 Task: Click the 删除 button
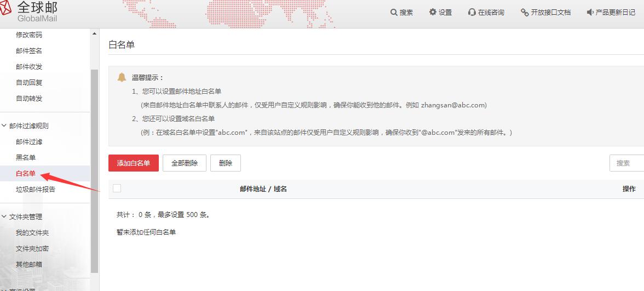click(x=225, y=163)
